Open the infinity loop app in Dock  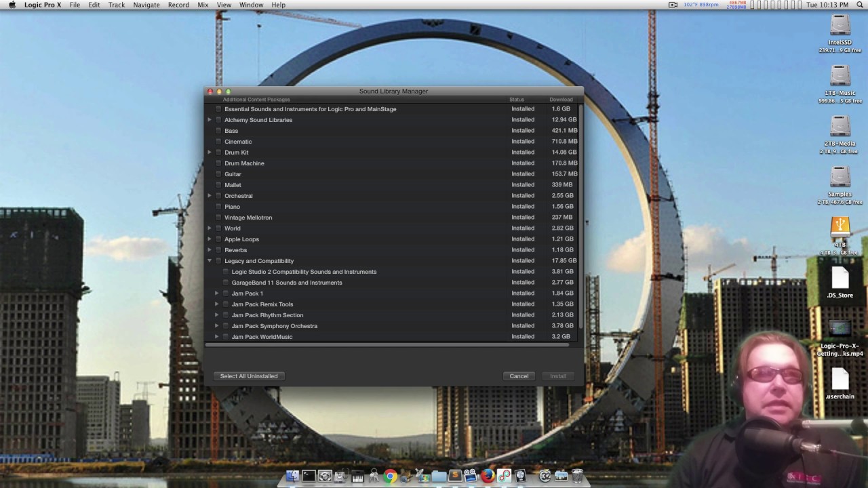pos(504,476)
